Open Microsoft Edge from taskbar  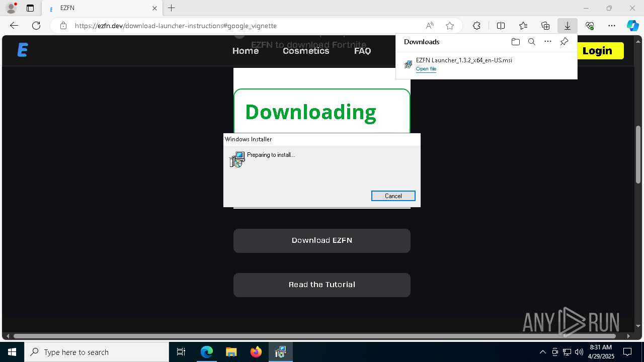click(x=207, y=352)
